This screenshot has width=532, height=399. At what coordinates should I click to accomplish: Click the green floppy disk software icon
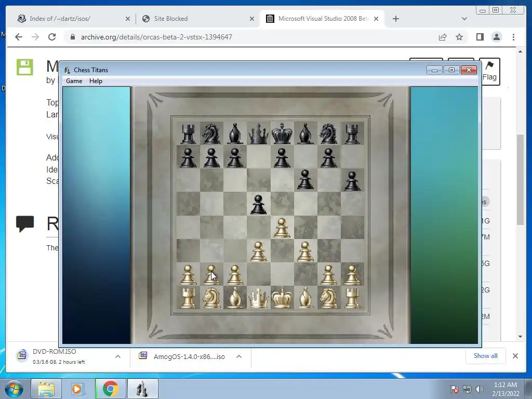[x=25, y=67]
